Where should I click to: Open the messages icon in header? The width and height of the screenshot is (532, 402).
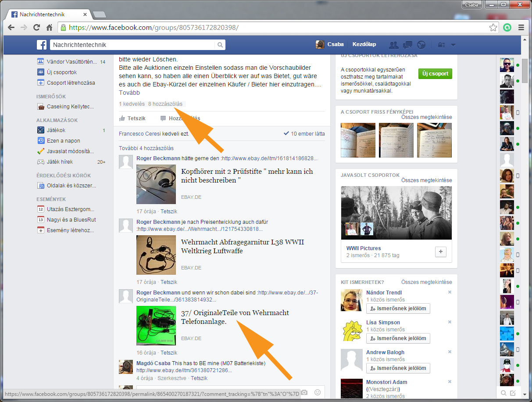pyautogui.click(x=407, y=45)
